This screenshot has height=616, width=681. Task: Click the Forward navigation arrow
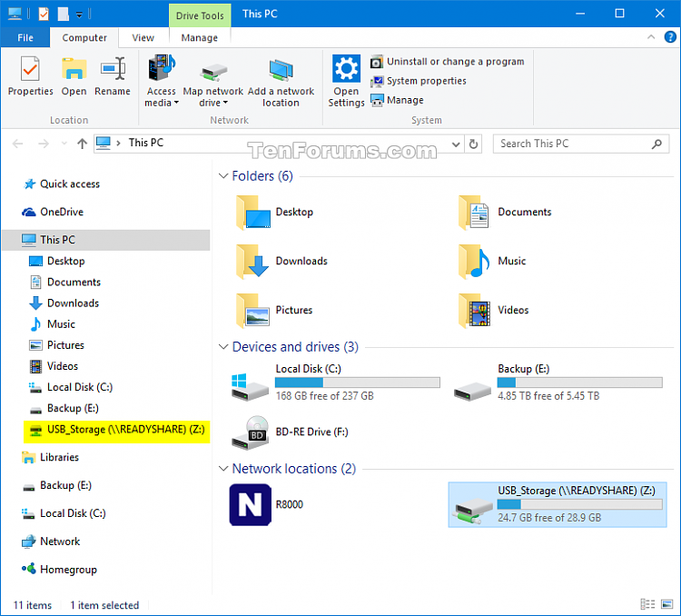click(x=44, y=144)
